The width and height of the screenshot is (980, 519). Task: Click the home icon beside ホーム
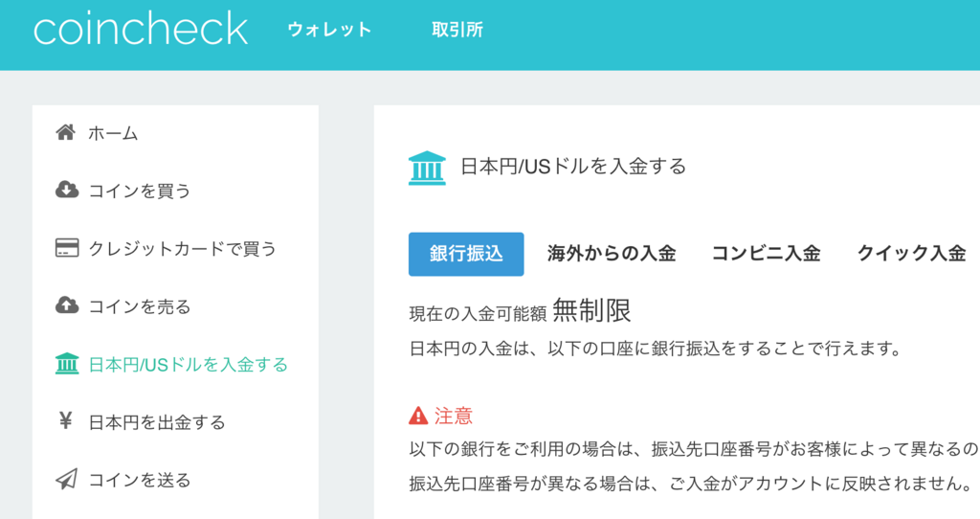click(x=66, y=132)
